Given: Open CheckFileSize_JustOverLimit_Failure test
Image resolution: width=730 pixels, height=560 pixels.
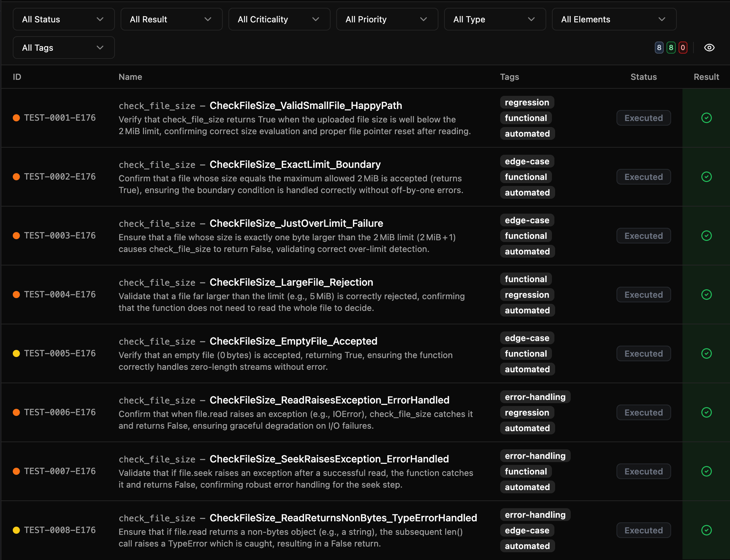Looking at the screenshot, I should (x=296, y=224).
